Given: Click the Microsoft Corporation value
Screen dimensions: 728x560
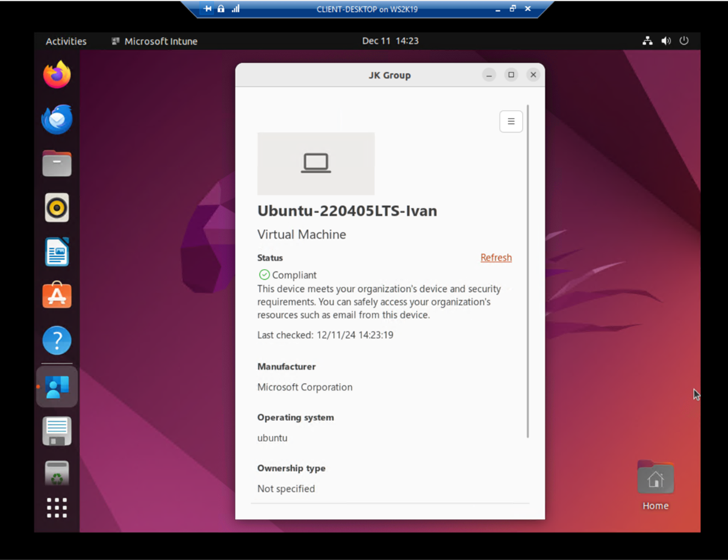Looking at the screenshot, I should coord(305,388).
